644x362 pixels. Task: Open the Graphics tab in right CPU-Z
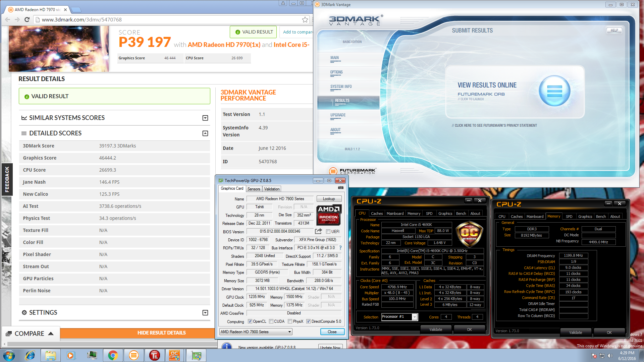pyautogui.click(x=585, y=217)
